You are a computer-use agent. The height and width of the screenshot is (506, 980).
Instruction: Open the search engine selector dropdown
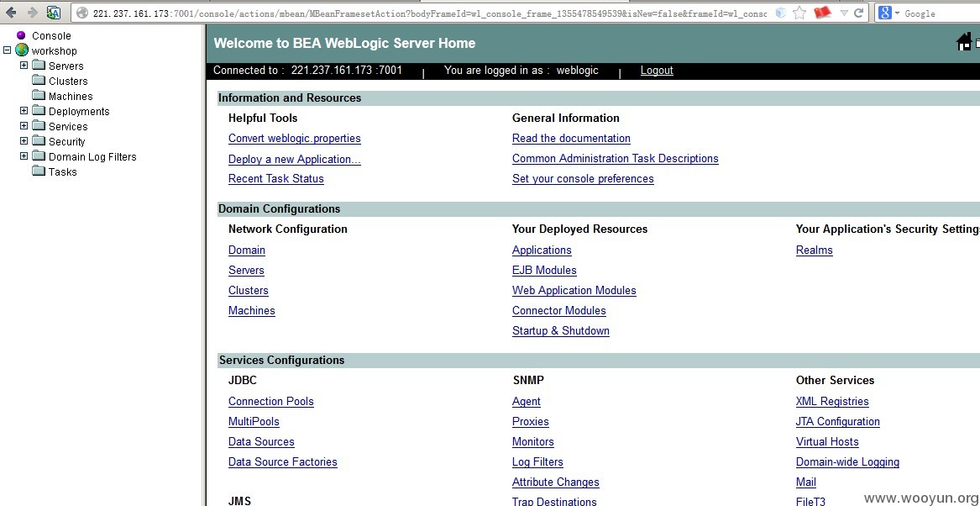[x=898, y=13]
